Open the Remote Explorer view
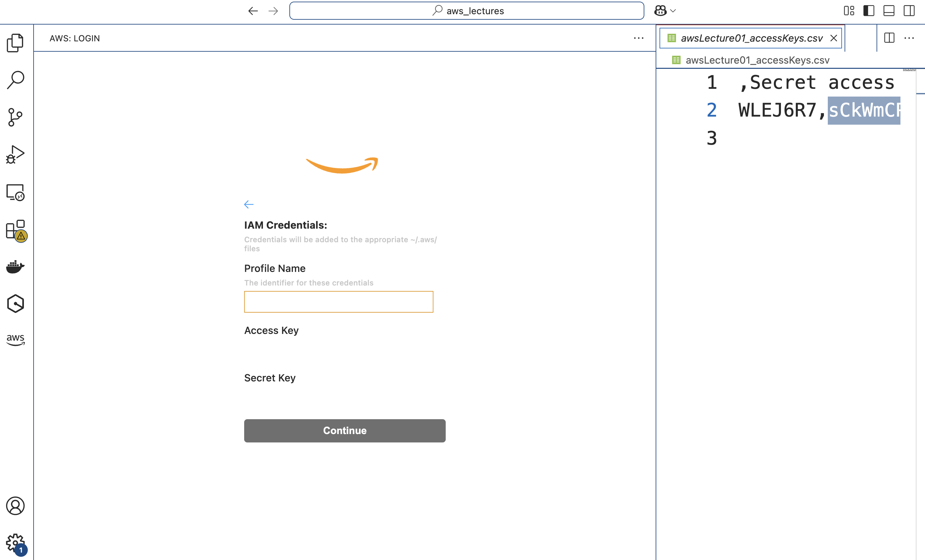925x560 pixels. point(16,192)
